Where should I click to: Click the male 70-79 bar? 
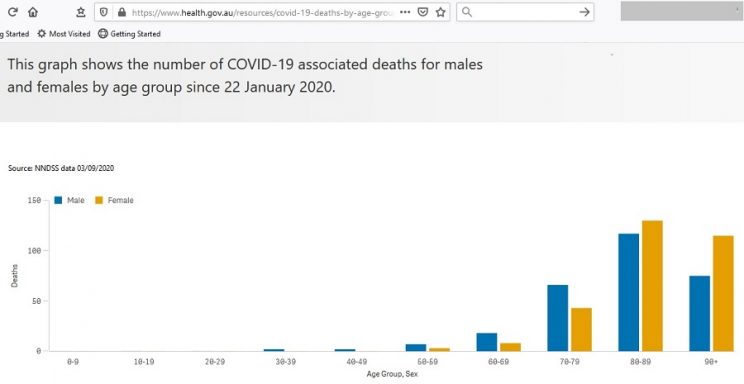coord(558,318)
